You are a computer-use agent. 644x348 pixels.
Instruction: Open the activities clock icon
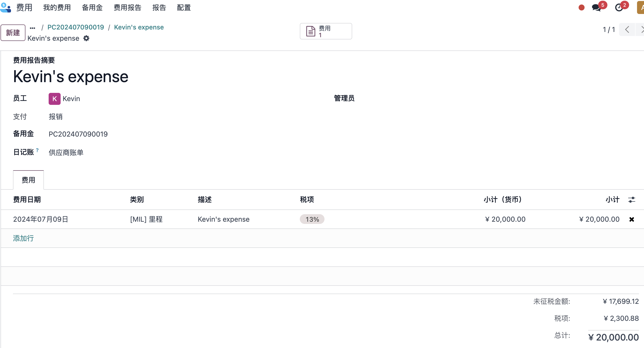619,7
